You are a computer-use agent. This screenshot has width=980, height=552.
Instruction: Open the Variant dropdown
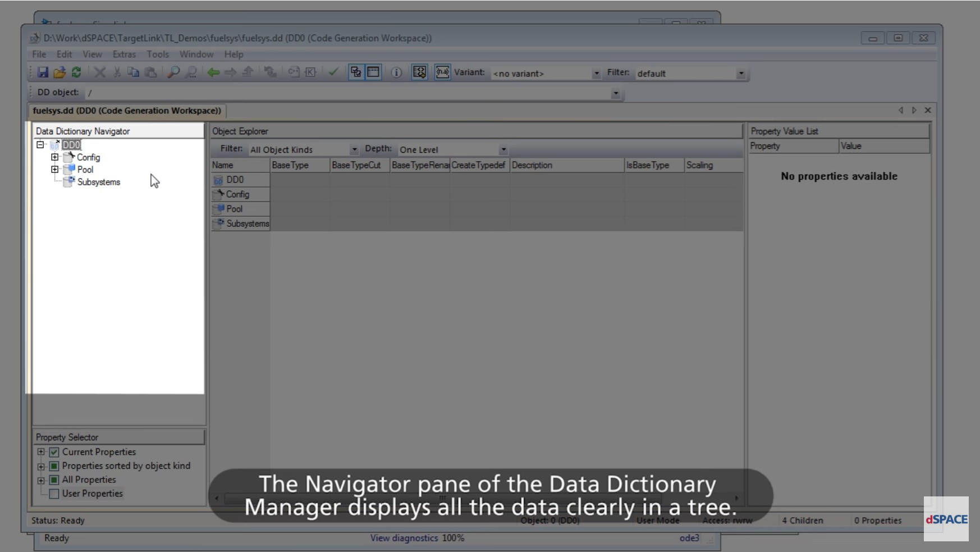pos(596,74)
